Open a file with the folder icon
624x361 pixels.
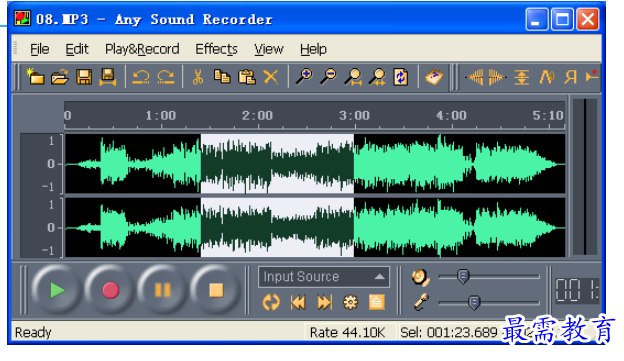tap(60, 77)
